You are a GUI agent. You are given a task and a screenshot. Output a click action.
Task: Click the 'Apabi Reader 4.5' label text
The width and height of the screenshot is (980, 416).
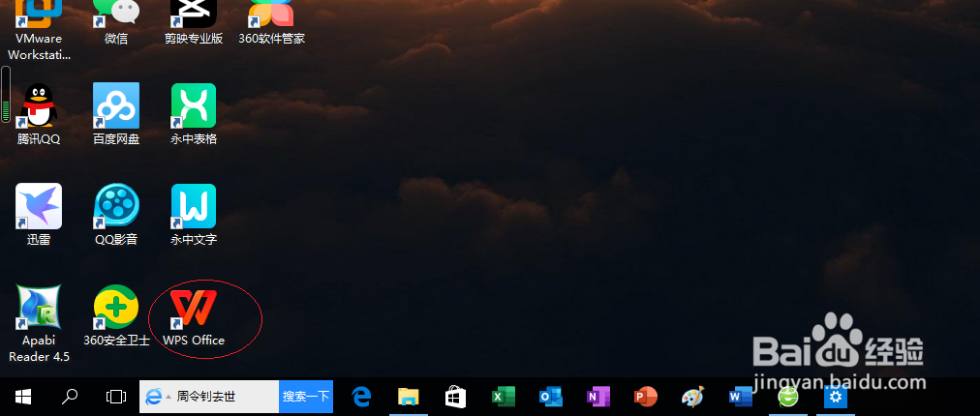click(39, 348)
